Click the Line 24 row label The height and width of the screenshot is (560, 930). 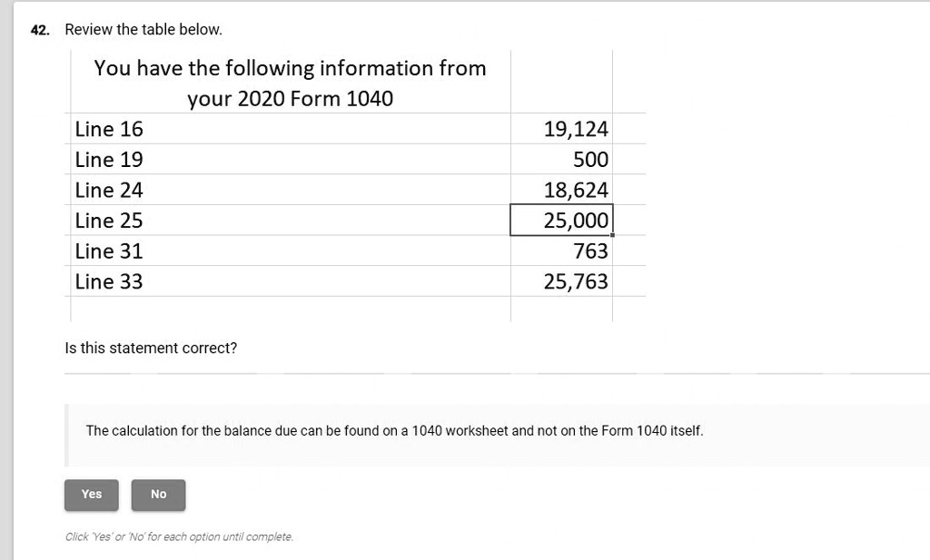click(x=109, y=190)
